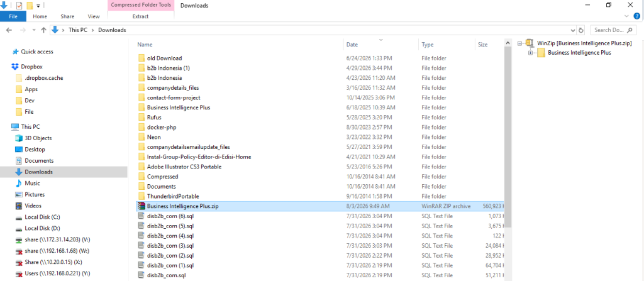This screenshot has height=281, width=644.
Task: Select Quick access in navigation pane
Action: click(37, 52)
